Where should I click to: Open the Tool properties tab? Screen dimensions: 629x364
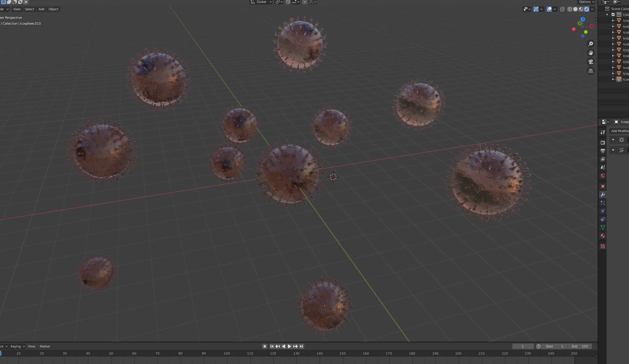coord(603,132)
